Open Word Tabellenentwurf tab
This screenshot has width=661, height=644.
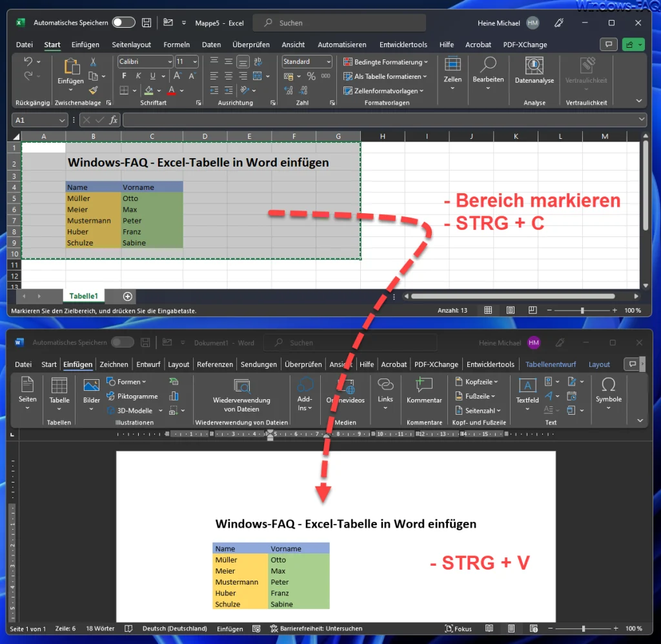tap(550, 364)
